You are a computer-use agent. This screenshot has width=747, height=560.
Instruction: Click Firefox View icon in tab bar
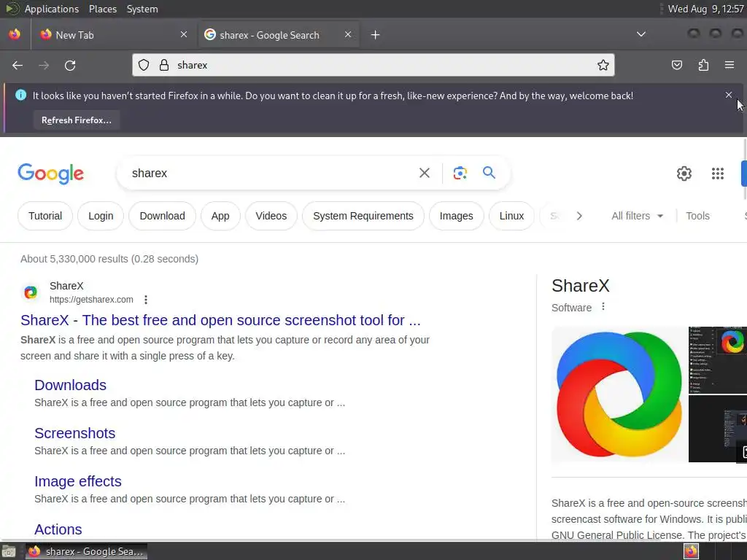click(15, 34)
